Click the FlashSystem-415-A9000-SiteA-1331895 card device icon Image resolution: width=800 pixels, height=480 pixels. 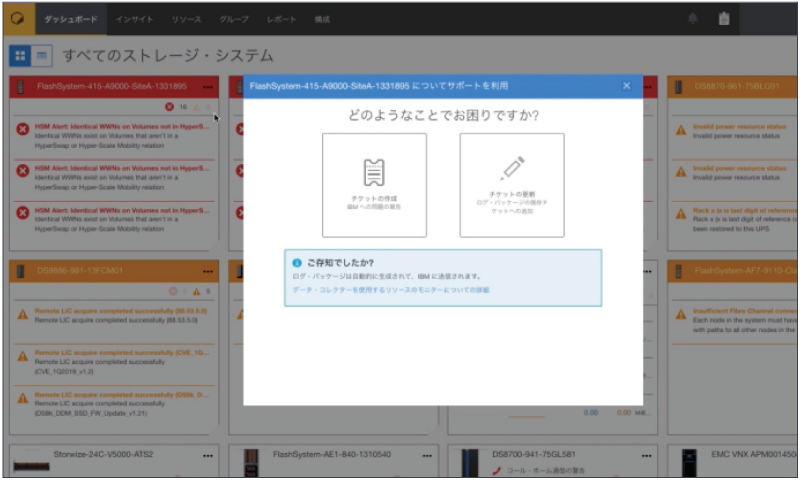pyautogui.click(x=21, y=87)
